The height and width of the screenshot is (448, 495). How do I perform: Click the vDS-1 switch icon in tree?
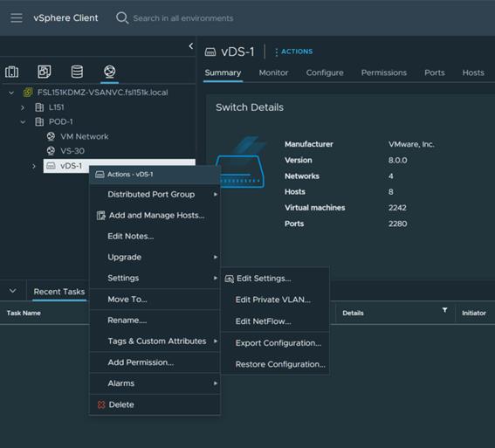[51, 166]
